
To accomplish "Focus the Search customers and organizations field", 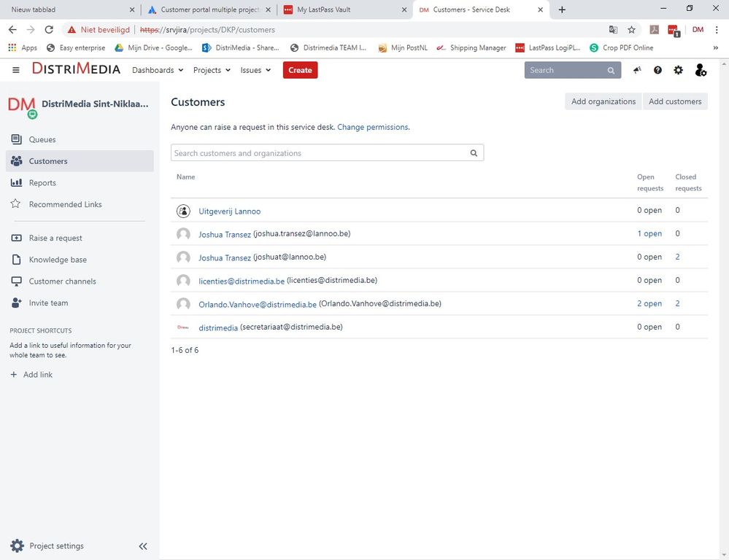I will tap(328, 153).
